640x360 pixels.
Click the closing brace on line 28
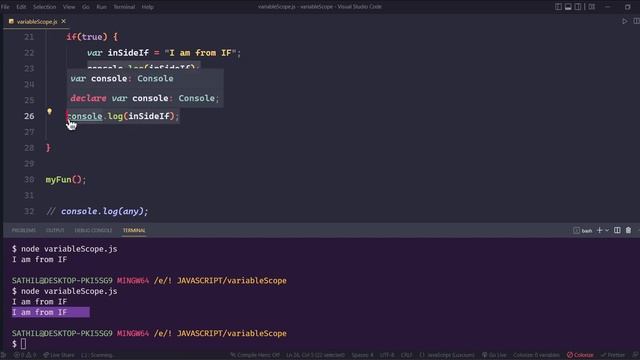48,148
